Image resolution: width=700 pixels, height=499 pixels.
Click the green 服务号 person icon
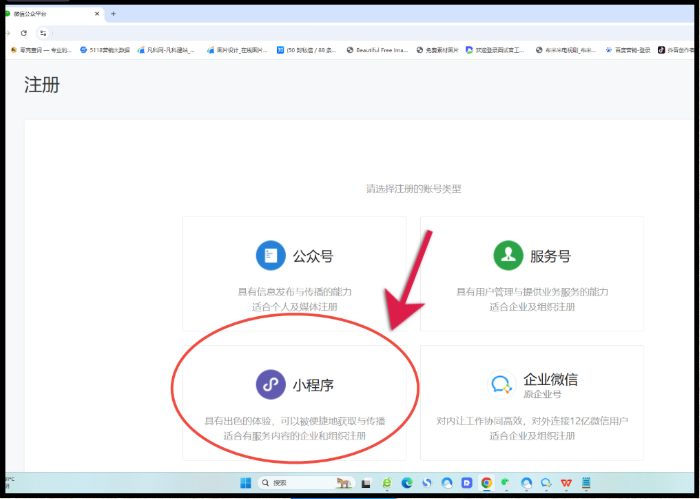pos(508,256)
